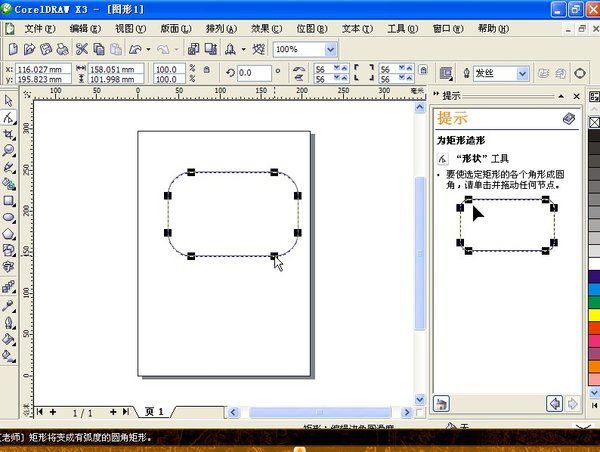The height and width of the screenshot is (452, 600).
Task: Open the Fill bucket tool flyout
Action: (8, 339)
